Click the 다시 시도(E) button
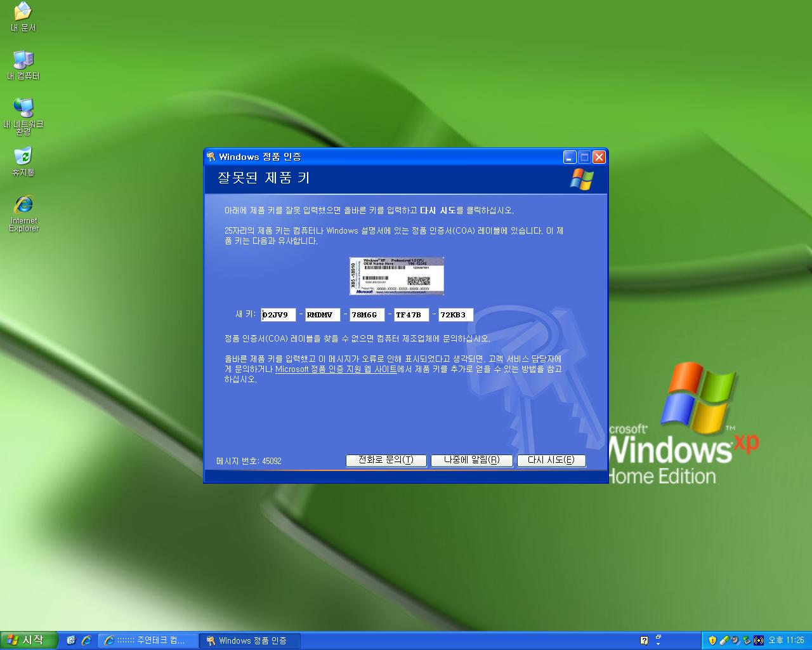812x650 pixels. pyautogui.click(x=551, y=460)
